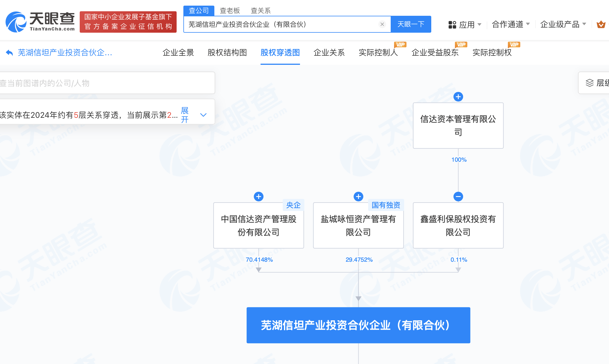Open the 合作通道 dropdown
This screenshot has width=609, height=364.
(511, 25)
